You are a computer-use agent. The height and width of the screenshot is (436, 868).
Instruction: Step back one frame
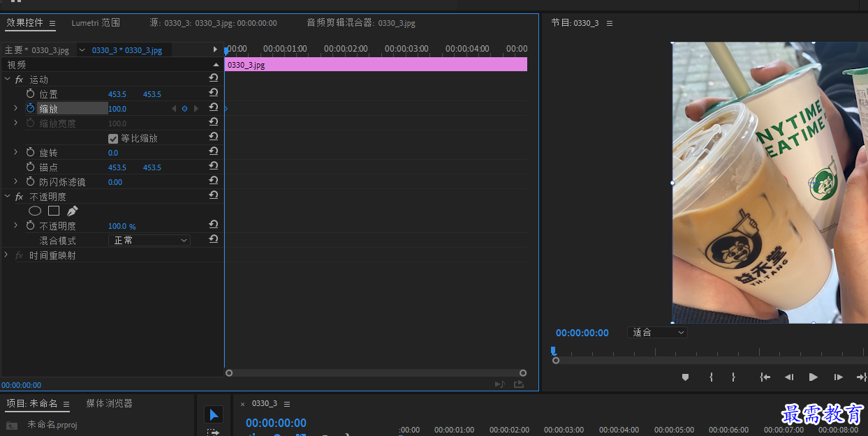[789, 377]
